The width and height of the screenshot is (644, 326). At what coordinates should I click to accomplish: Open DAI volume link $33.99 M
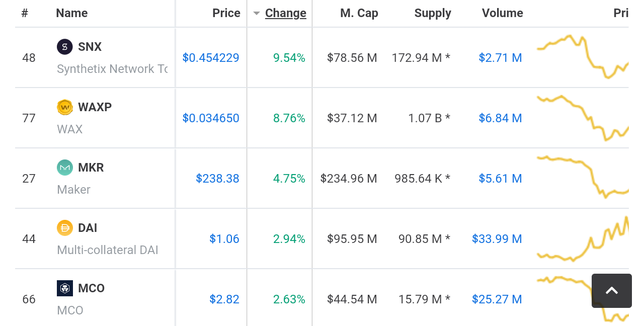497,239
